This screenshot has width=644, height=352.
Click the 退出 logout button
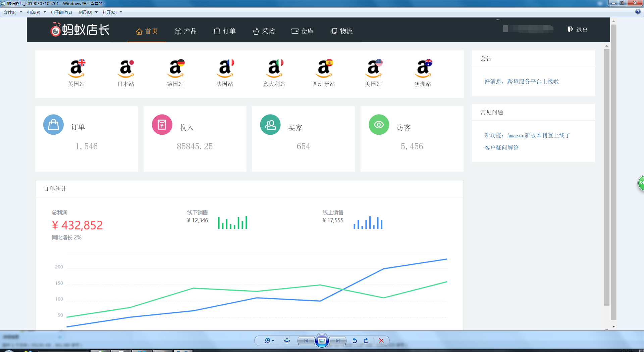[578, 30]
